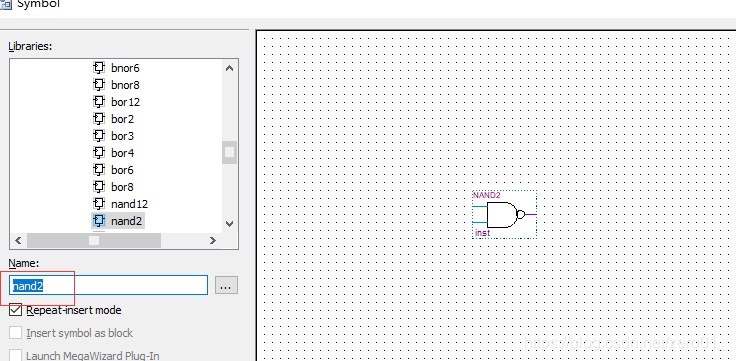The image size is (736, 361).
Task: Click the symbol icon beside nand2
Action: click(x=98, y=220)
